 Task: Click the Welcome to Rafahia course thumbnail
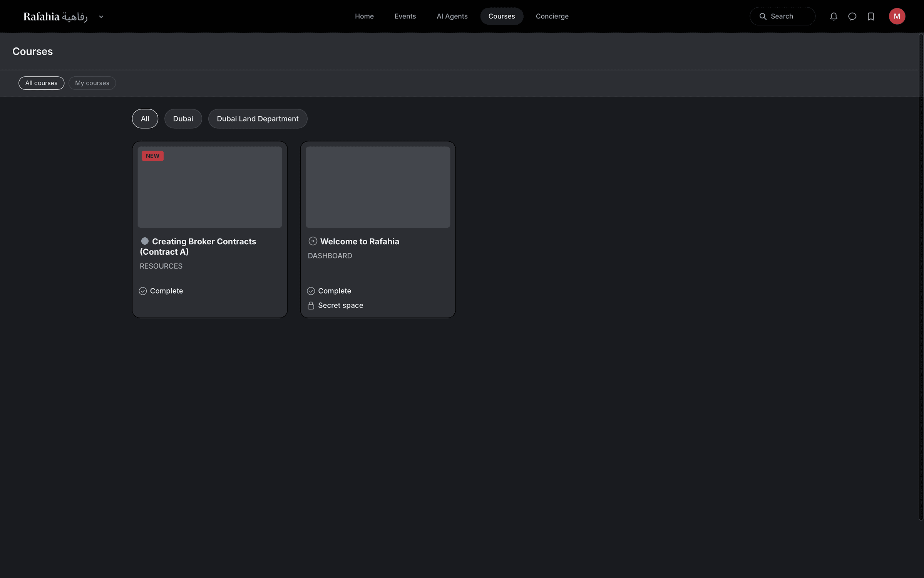pos(378,187)
